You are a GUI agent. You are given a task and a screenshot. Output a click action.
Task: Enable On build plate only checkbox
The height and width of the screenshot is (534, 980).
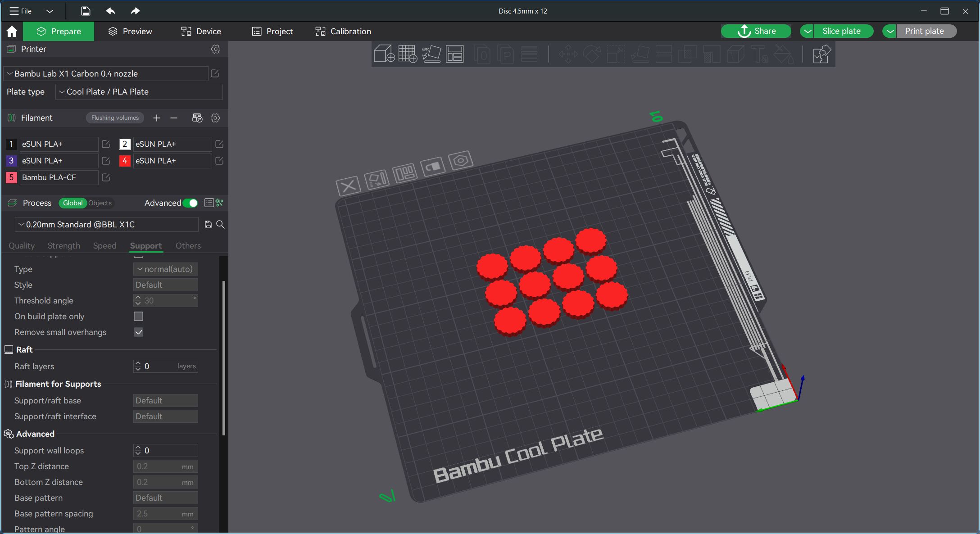(x=138, y=317)
